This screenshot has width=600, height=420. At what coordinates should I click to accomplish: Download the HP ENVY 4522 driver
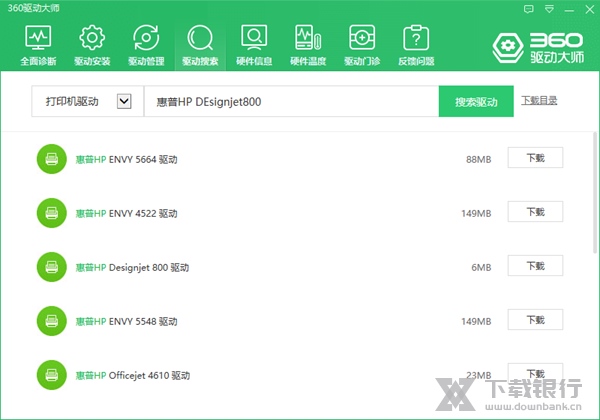[x=535, y=212]
